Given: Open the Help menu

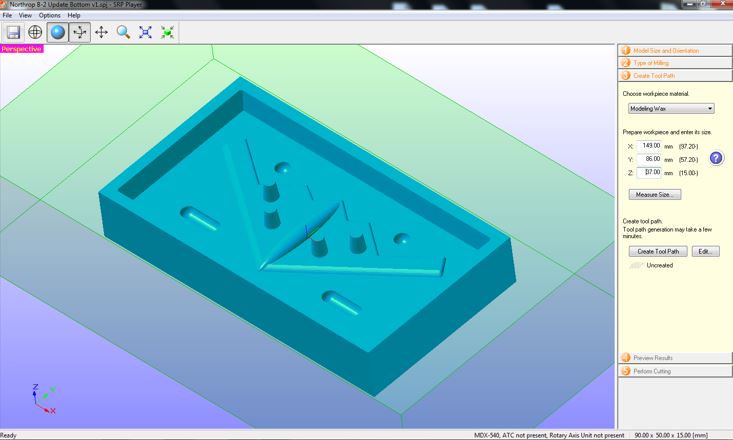Looking at the screenshot, I should click(x=74, y=15).
